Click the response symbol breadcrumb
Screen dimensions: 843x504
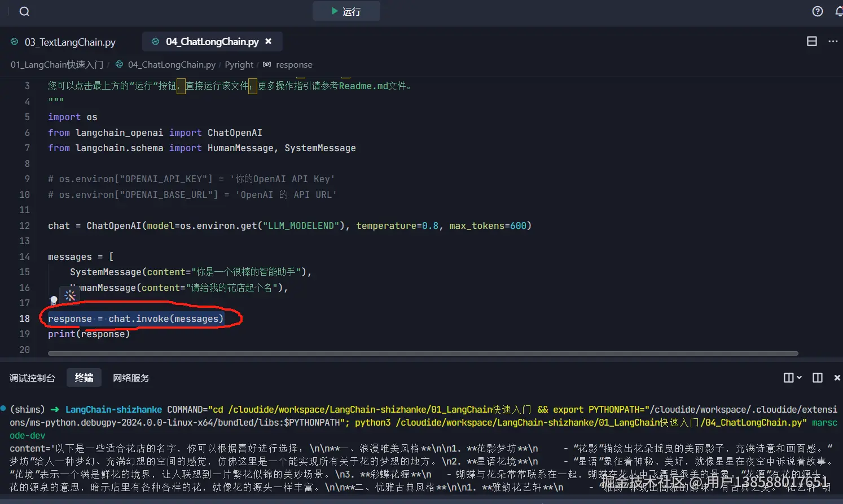click(x=294, y=65)
